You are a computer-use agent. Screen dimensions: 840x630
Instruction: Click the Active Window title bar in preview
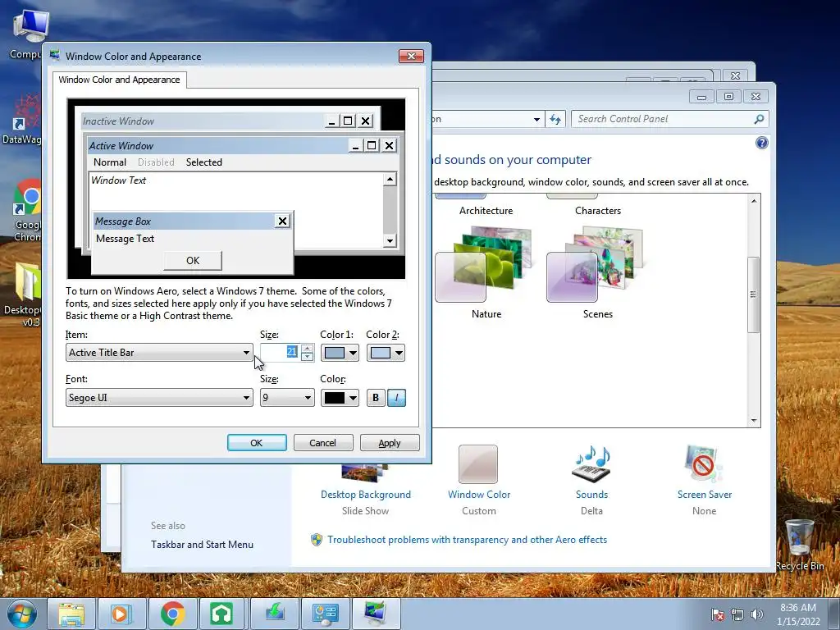coord(217,146)
